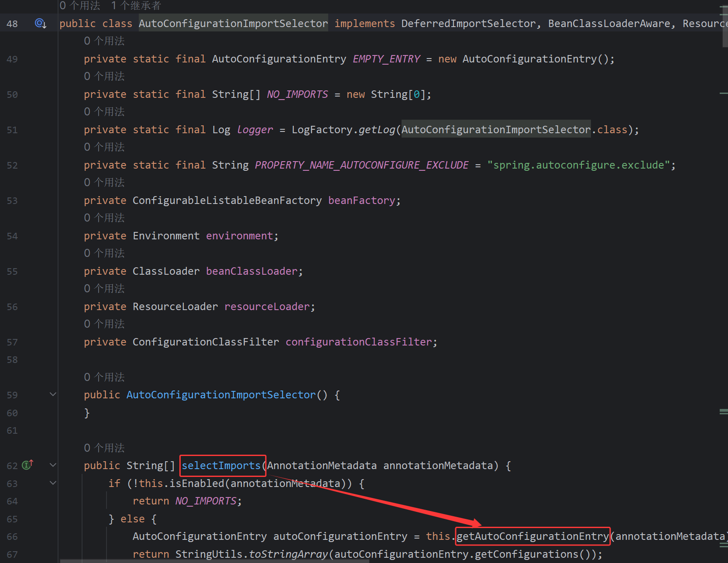This screenshot has height=563, width=728.
Task: Collapse the selectImports method fold arrow
Action: [53, 465]
